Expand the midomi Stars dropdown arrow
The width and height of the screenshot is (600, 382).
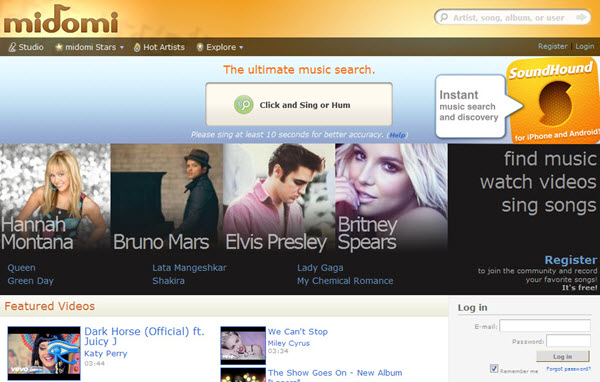click(122, 47)
